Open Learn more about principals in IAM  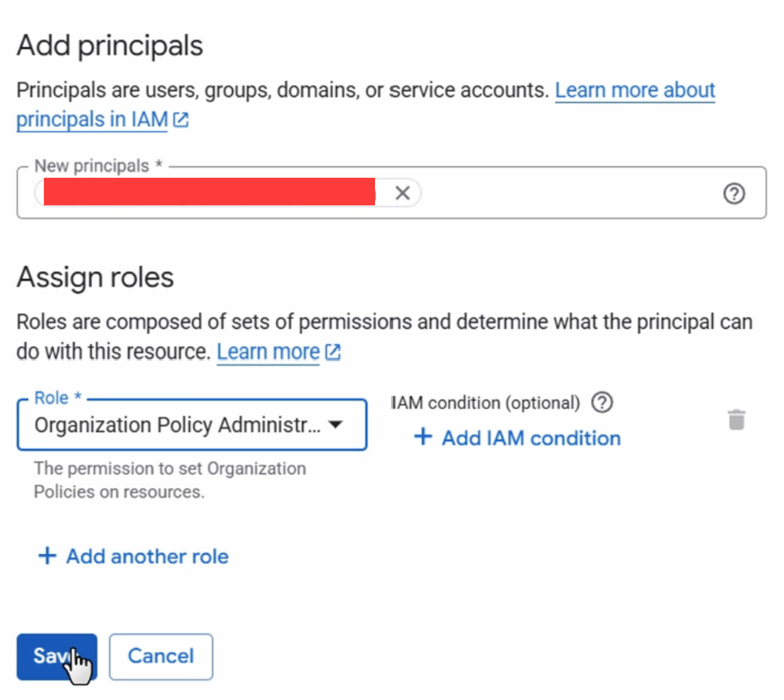[x=365, y=105]
